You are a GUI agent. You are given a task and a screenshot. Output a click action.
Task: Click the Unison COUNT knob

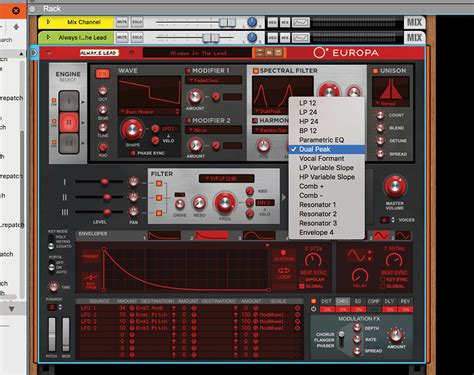pos(380,115)
